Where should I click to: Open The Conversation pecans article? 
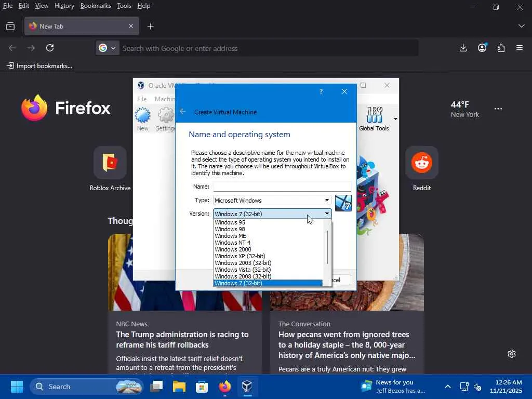347,345
